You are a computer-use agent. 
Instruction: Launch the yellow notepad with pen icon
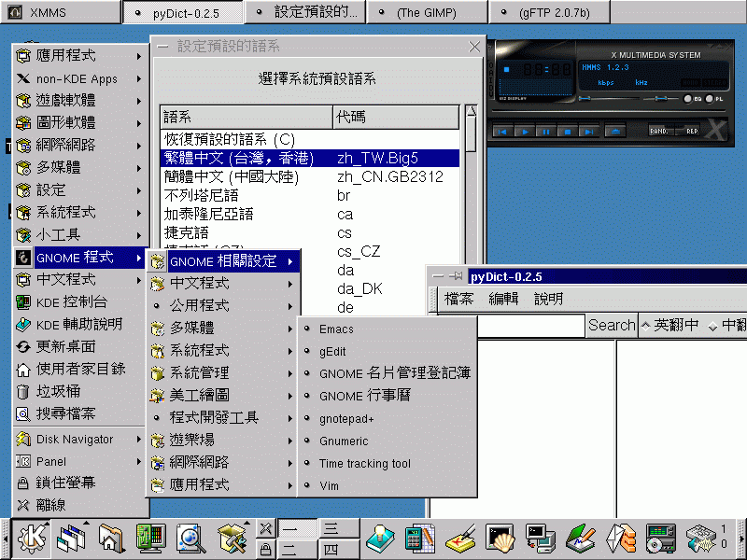460,539
